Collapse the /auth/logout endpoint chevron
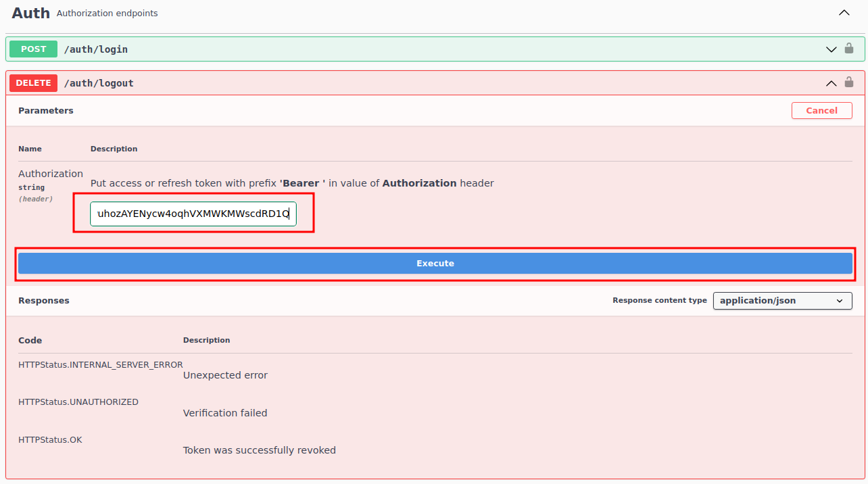 click(x=831, y=83)
